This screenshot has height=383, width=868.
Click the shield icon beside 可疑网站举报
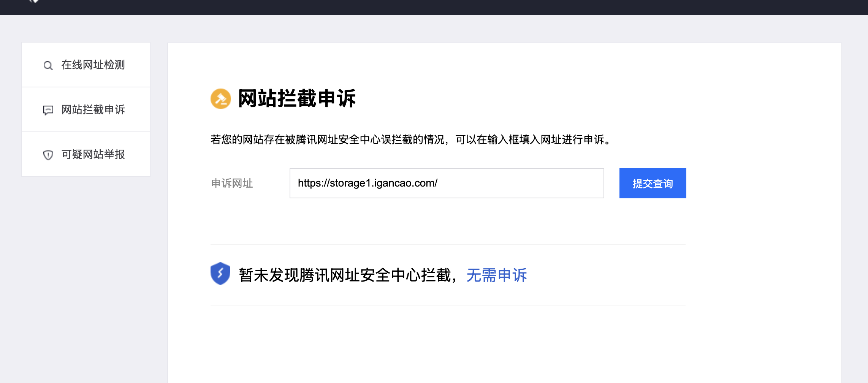click(48, 155)
